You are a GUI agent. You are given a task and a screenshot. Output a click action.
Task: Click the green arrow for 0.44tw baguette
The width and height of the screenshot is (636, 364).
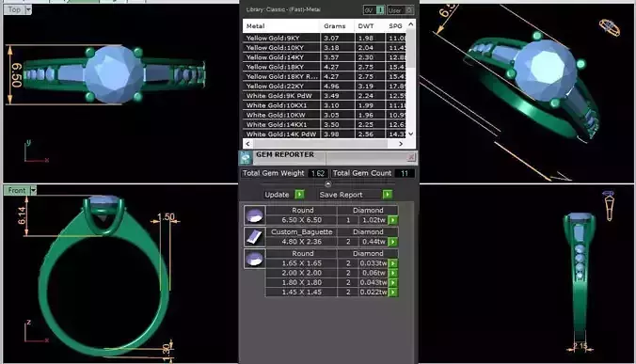coord(392,242)
